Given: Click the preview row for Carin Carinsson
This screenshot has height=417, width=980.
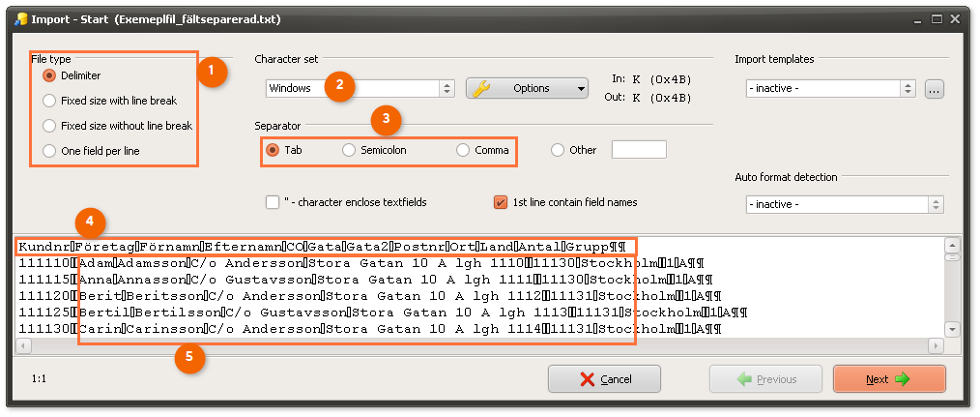Looking at the screenshot, I should [370, 328].
